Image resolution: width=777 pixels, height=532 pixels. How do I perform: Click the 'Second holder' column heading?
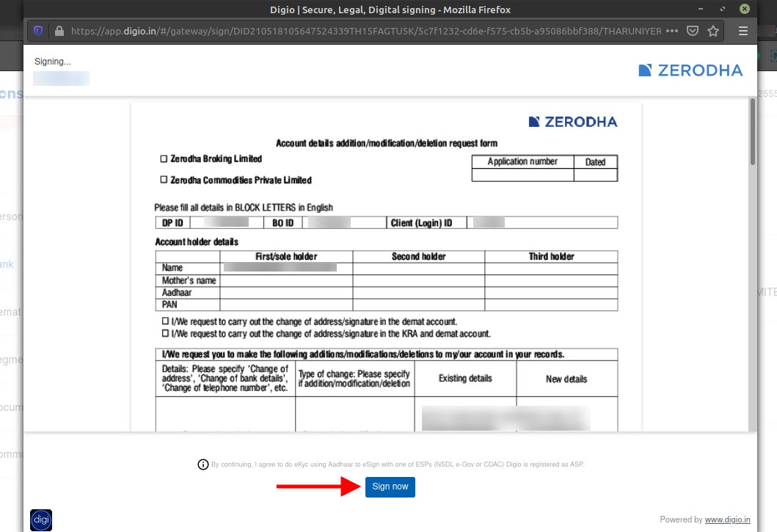click(x=419, y=256)
